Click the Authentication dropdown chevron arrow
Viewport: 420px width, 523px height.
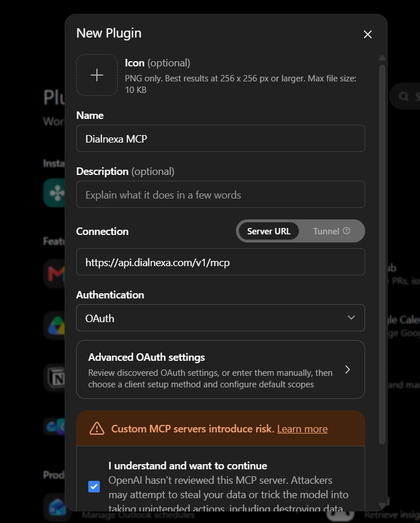click(x=351, y=317)
